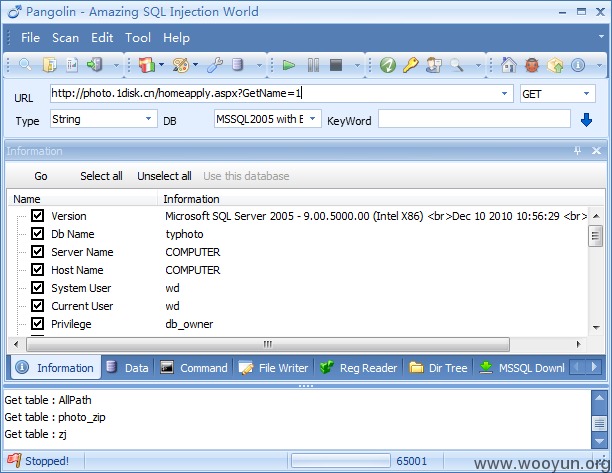Uncheck the Version checkbox
The height and width of the screenshot is (473, 612).
[37, 215]
